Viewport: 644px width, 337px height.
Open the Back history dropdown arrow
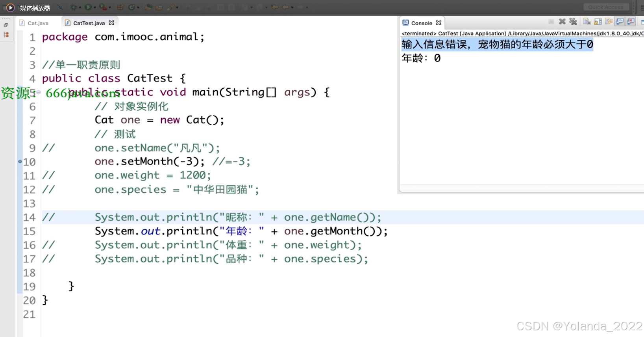(292, 7)
